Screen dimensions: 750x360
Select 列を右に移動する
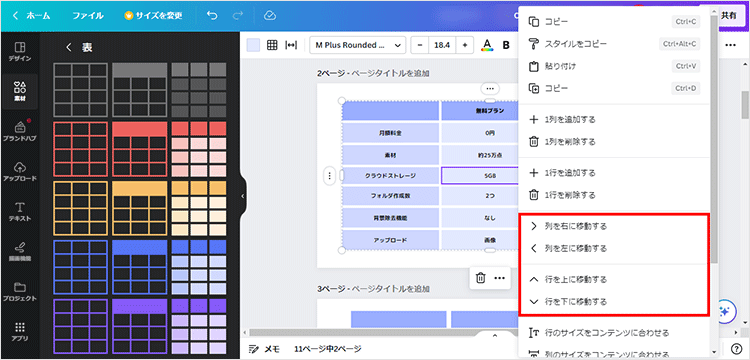tap(614, 226)
